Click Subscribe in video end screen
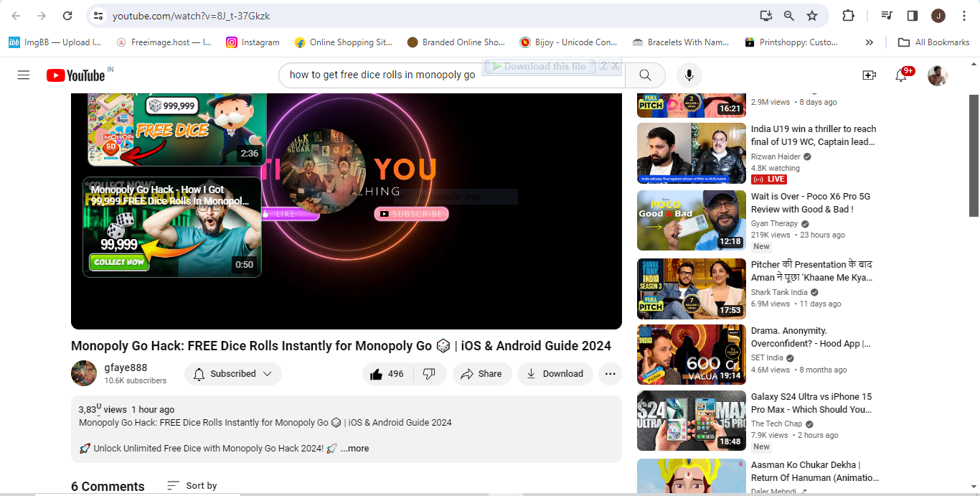This screenshot has height=496, width=980. 412,214
